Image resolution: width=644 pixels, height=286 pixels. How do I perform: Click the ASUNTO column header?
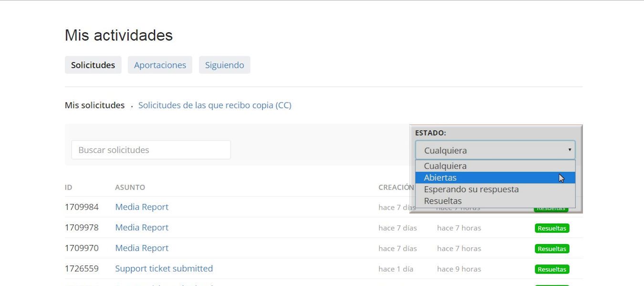point(130,187)
